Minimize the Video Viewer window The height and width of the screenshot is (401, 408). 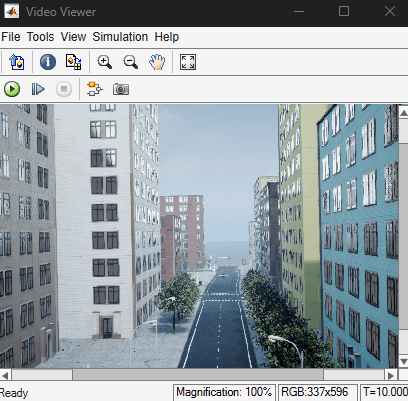tap(299, 12)
